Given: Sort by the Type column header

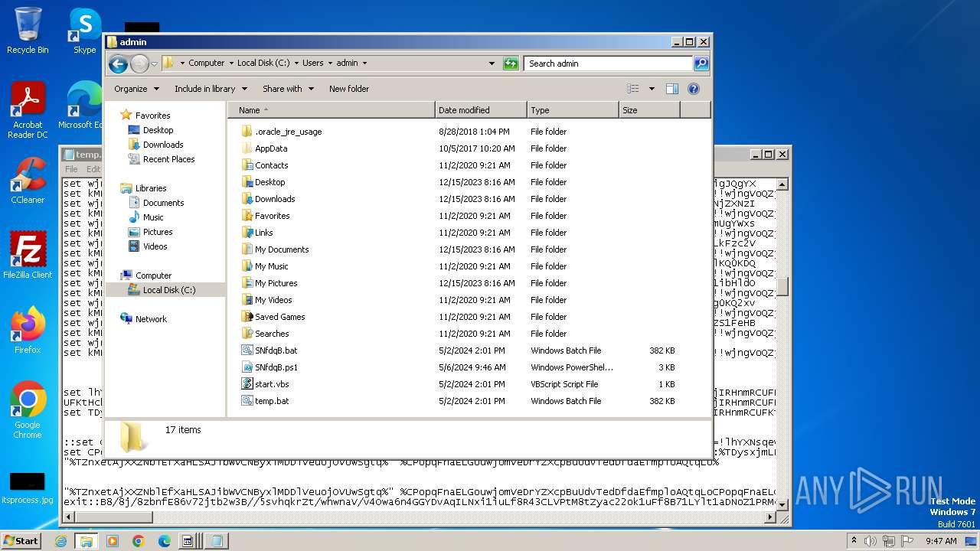Looking at the screenshot, I should 572,110.
